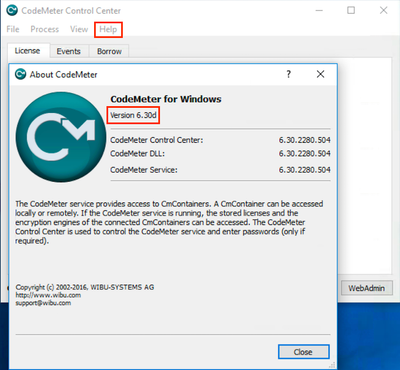Minimize the CodeMeter Control Center window
Screen dimensions: 400x370
(x=319, y=10)
